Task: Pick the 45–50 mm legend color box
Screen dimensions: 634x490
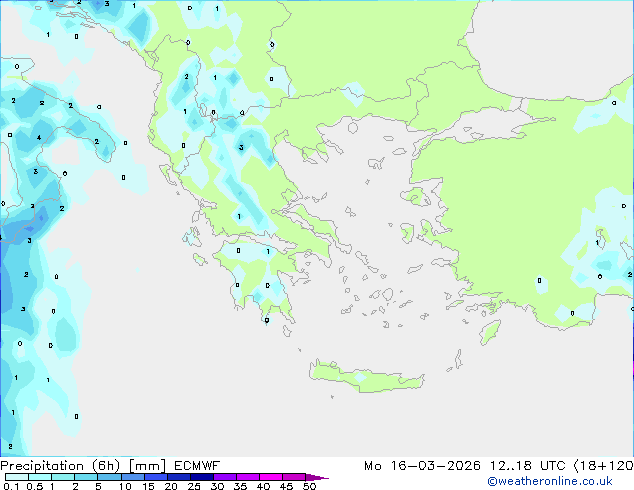Action: click(x=294, y=477)
